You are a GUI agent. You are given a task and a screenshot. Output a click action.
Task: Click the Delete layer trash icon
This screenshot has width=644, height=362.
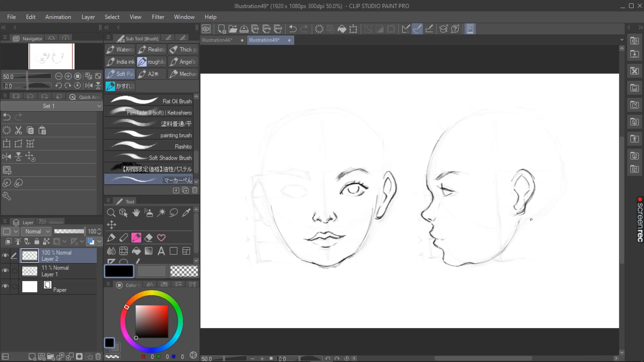98,357
